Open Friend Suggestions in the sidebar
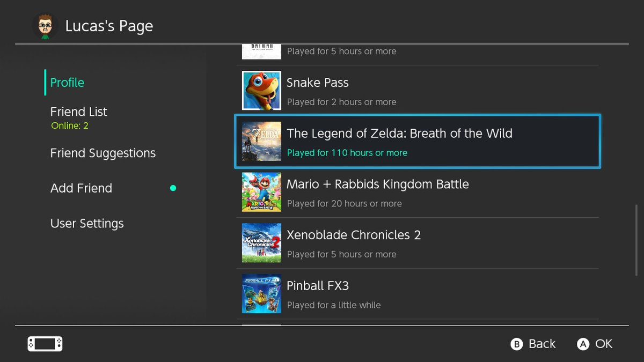Screen dimensions: 644x362 [103, 153]
